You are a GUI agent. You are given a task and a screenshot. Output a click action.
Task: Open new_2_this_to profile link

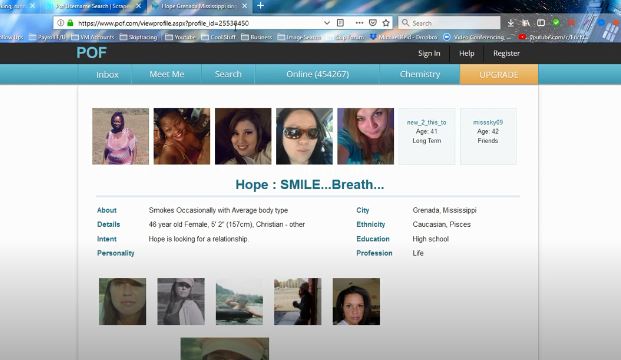pos(427,122)
